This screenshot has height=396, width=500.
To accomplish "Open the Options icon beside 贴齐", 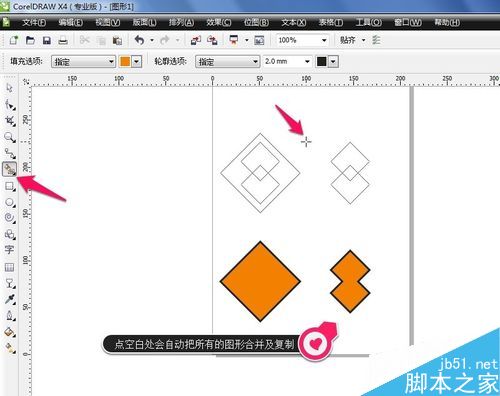I will (x=376, y=40).
